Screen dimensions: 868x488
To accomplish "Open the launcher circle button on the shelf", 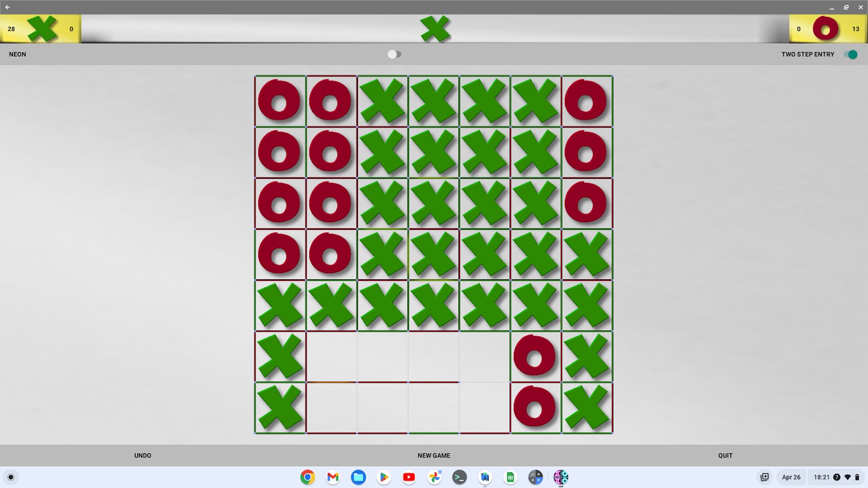I will click(x=11, y=477).
